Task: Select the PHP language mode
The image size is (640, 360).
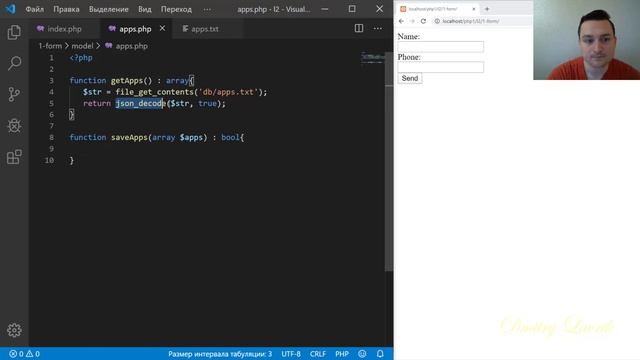Action: (342, 354)
